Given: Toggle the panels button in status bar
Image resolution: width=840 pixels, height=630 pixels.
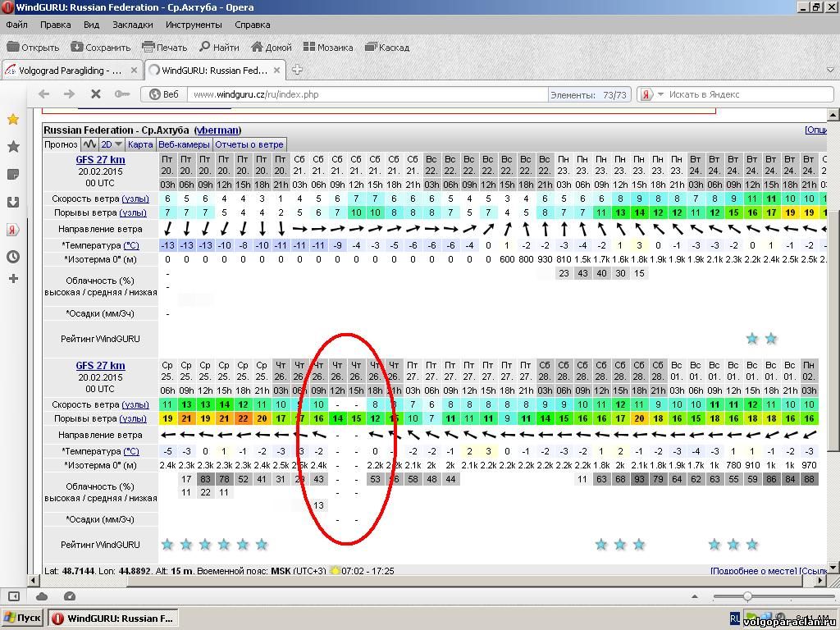Looking at the screenshot, I should click(14, 596).
